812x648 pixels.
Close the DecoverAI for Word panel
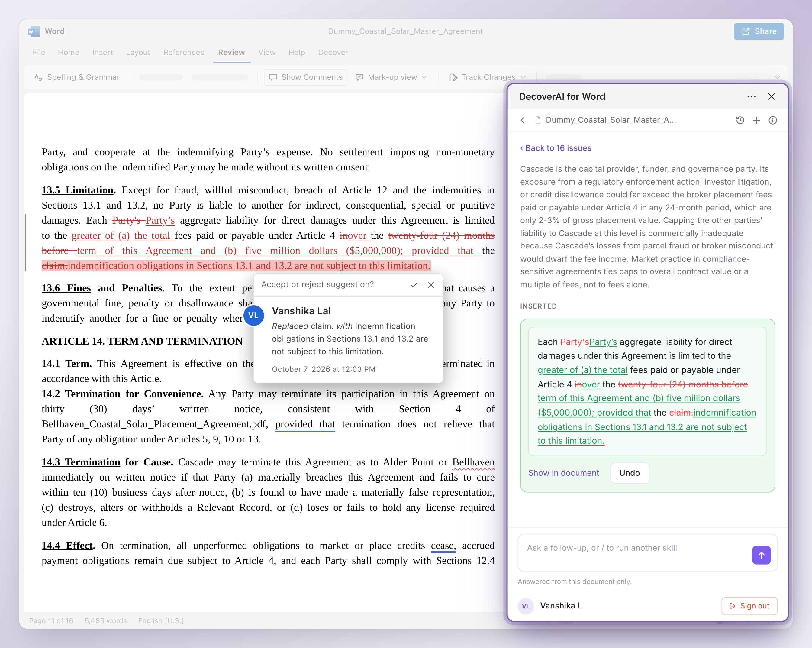pos(771,97)
